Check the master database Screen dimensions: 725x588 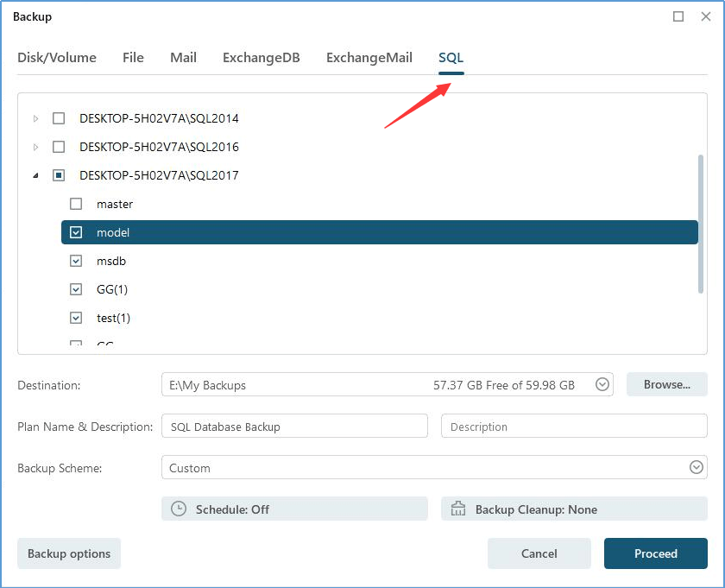click(75, 204)
